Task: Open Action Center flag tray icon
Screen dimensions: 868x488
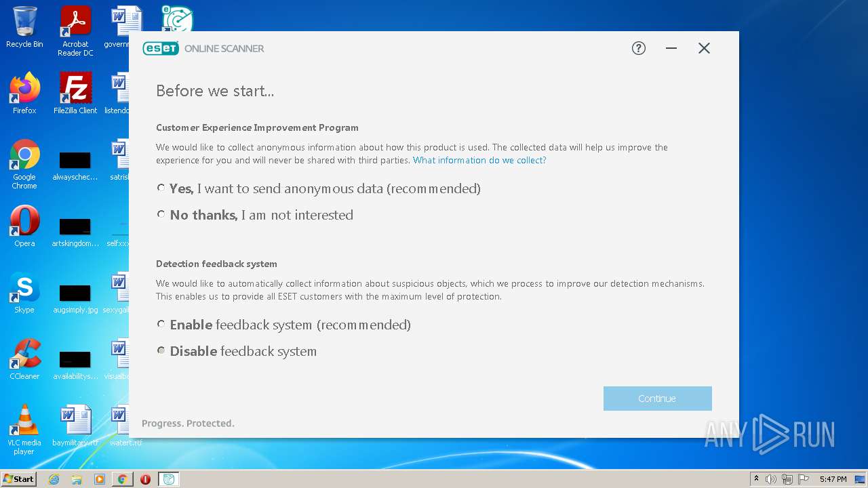Action: tap(804, 479)
